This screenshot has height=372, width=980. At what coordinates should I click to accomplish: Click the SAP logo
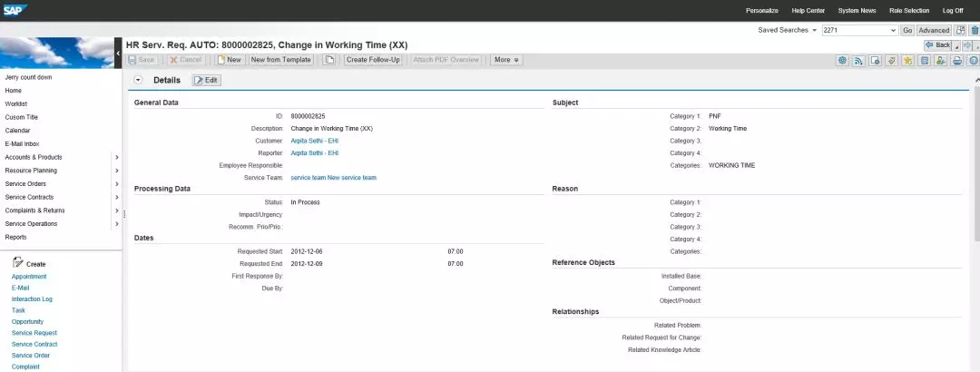15,10
